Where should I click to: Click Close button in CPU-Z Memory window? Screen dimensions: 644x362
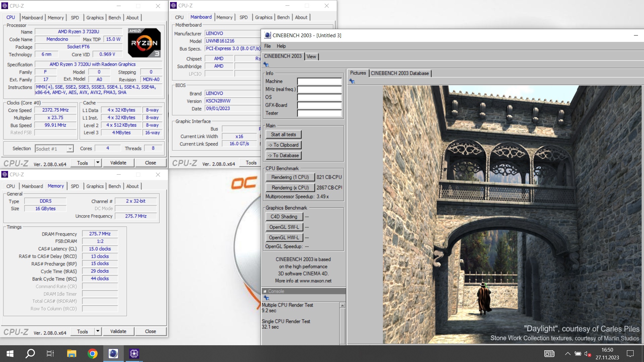coord(150,331)
